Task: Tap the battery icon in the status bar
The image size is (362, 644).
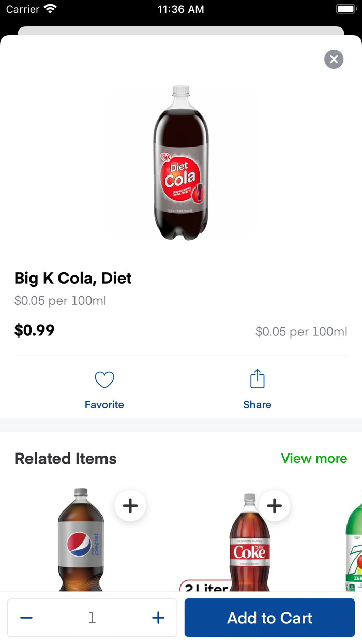Action: click(x=345, y=8)
